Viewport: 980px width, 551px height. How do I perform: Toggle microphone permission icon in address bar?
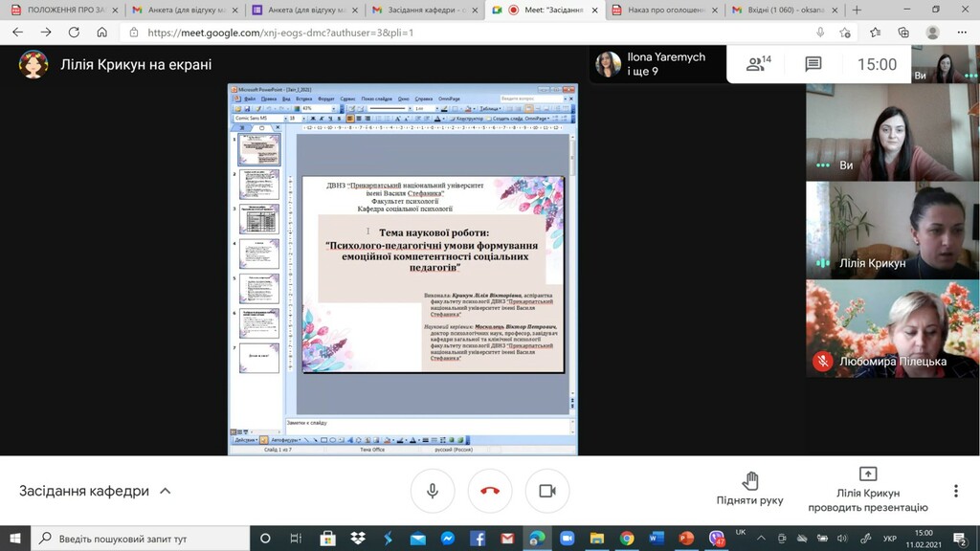[x=820, y=32]
